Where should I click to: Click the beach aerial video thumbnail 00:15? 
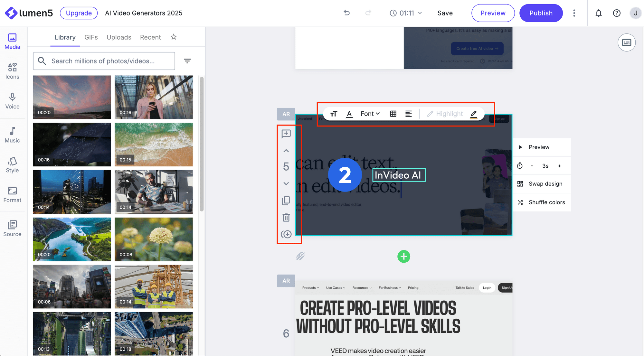[154, 145]
